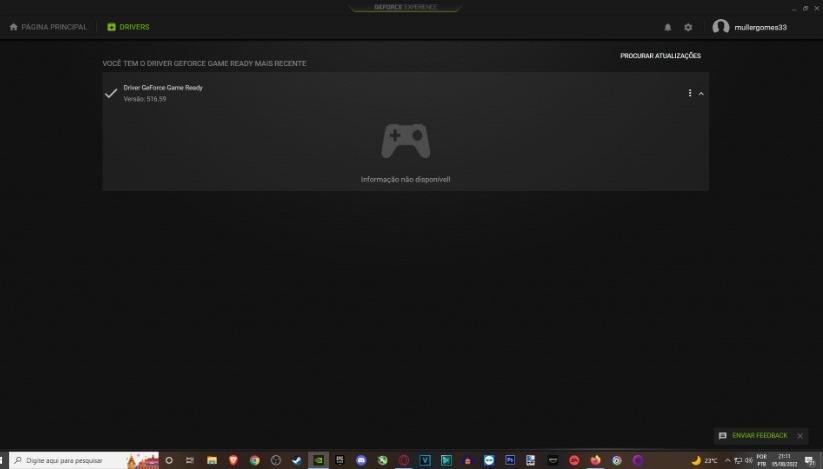Image resolution: width=823 pixels, height=469 pixels.
Task: Open driver options three-dot menu
Action: coord(690,93)
